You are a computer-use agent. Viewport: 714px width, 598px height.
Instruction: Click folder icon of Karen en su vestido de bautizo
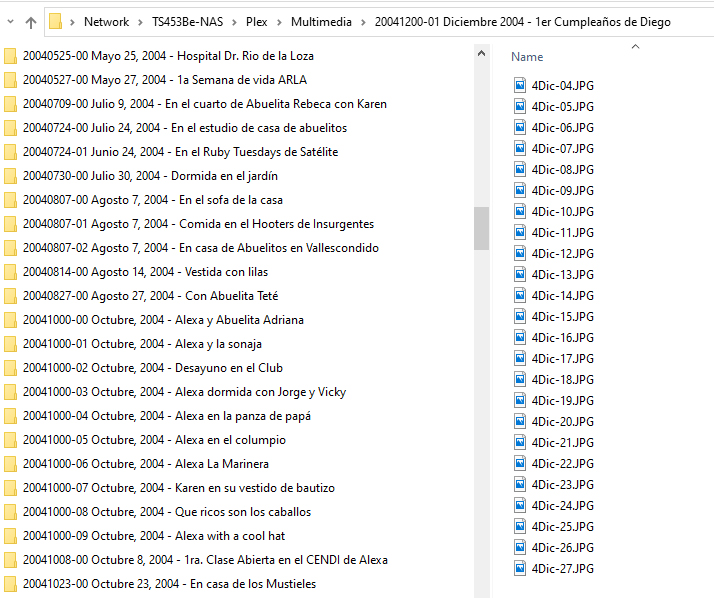(10, 488)
